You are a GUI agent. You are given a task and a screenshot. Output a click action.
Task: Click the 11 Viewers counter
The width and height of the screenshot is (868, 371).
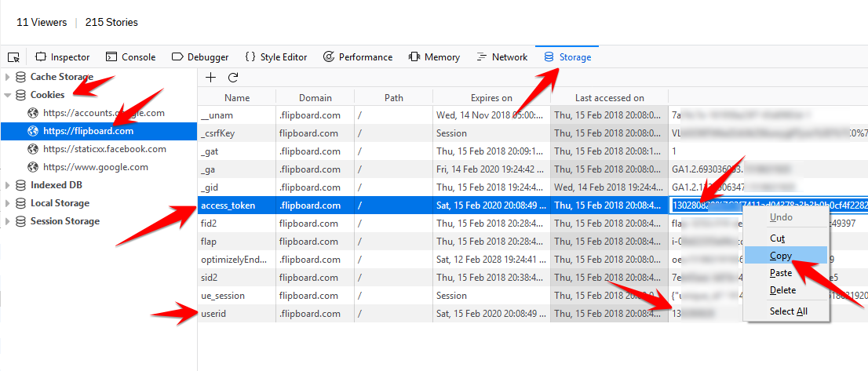pyautogui.click(x=42, y=23)
